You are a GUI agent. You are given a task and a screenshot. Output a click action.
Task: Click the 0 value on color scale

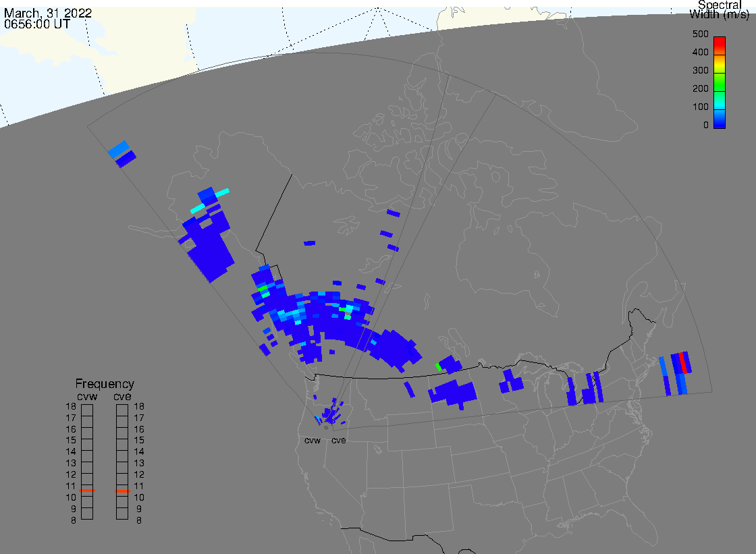[x=706, y=125]
